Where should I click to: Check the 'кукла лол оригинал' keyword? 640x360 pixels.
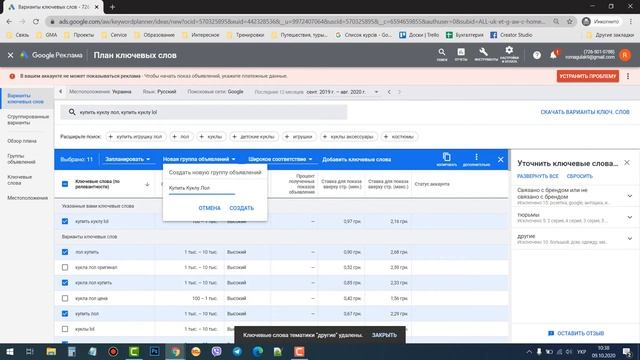65,267
